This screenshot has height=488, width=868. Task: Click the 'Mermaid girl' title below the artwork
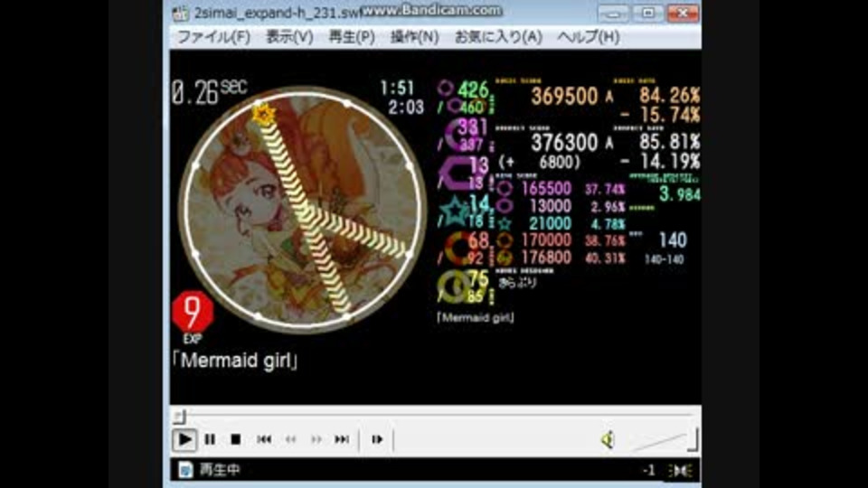click(235, 361)
